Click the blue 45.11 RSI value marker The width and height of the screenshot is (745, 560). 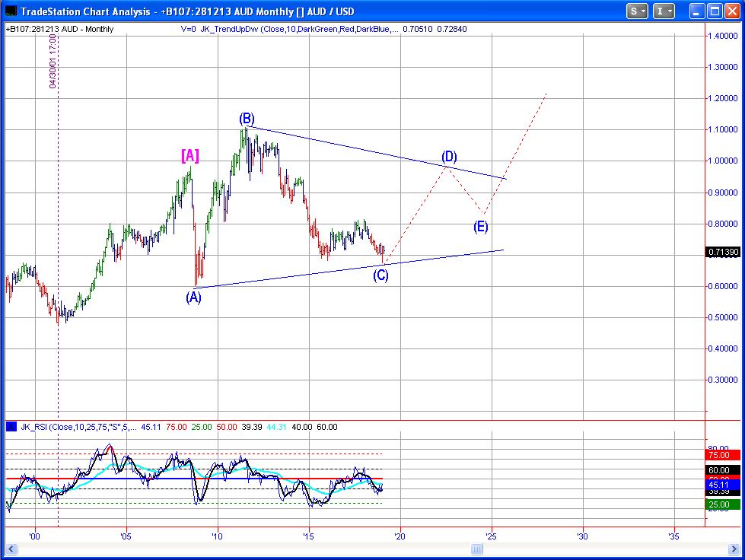point(723,485)
